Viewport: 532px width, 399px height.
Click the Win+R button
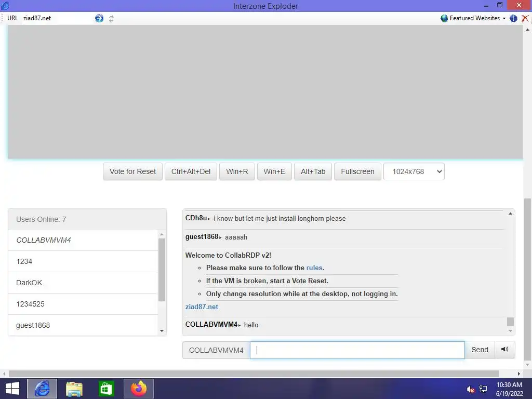[x=237, y=171]
